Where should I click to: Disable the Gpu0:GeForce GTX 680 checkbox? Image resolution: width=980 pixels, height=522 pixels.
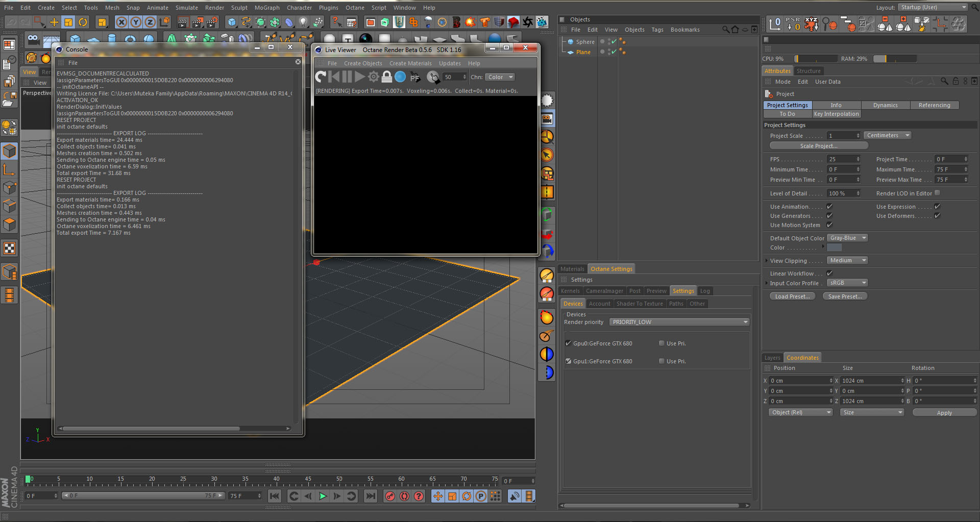click(568, 343)
